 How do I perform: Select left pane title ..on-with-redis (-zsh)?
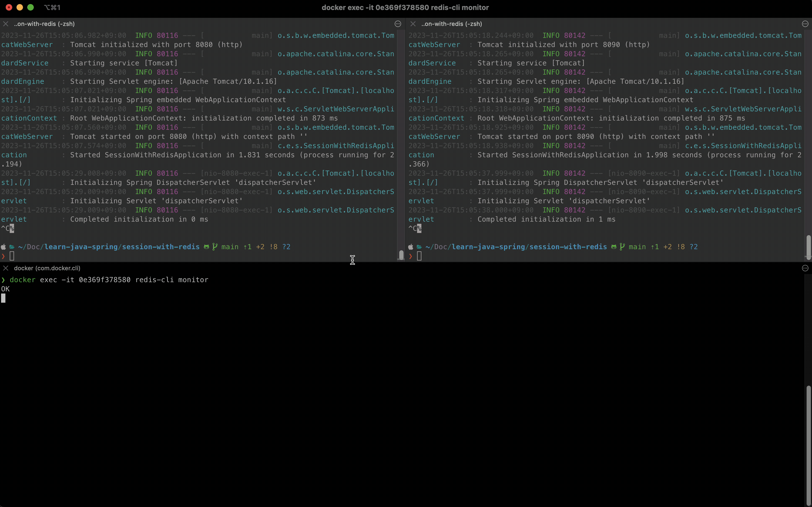click(x=44, y=24)
